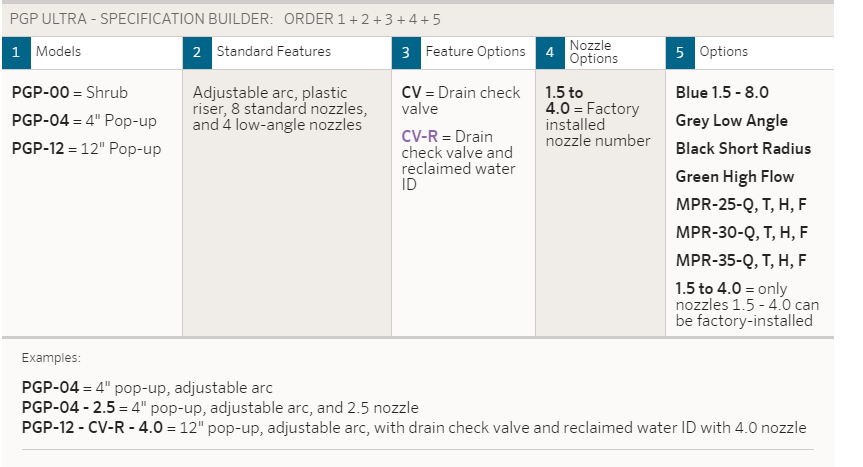Click the number 4 Nozzle Options badge

(x=550, y=53)
